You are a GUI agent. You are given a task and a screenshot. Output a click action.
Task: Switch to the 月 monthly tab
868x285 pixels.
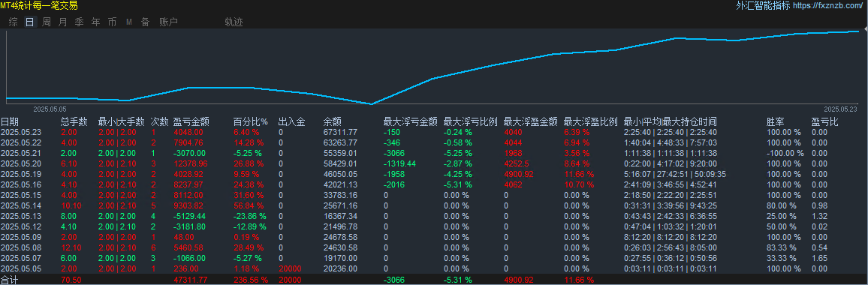click(62, 22)
